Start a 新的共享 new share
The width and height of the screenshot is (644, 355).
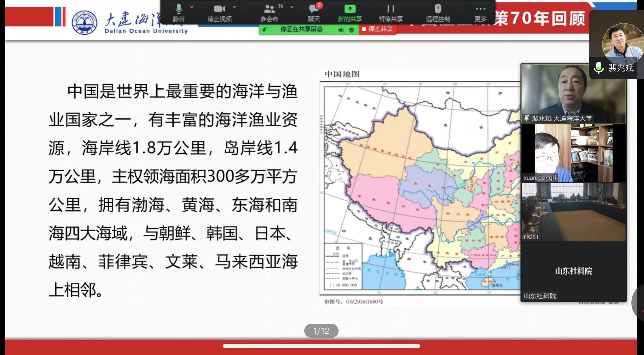click(350, 13)
